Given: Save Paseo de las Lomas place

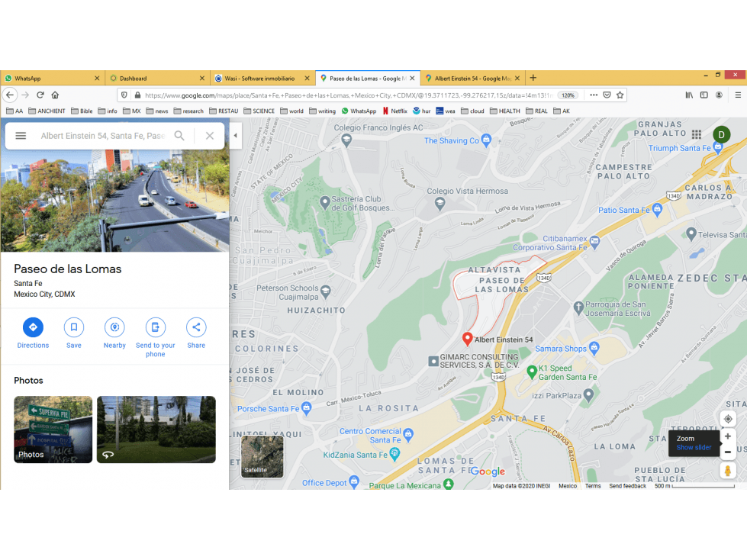Looking at the screenshot, I should (74, 327).
